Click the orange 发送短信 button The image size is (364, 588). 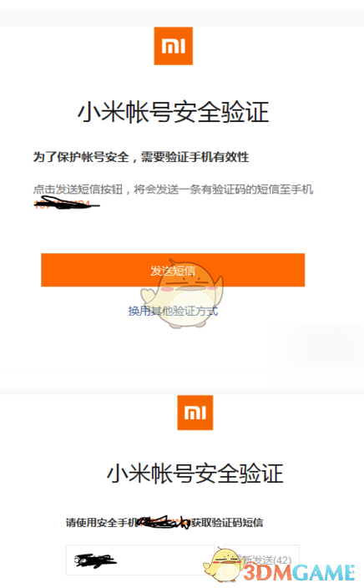coord(173,270)
